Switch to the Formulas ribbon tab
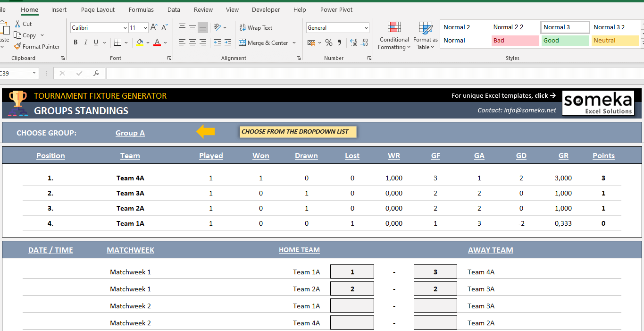The width and height of the screenshot is (644, 331). 141,9
